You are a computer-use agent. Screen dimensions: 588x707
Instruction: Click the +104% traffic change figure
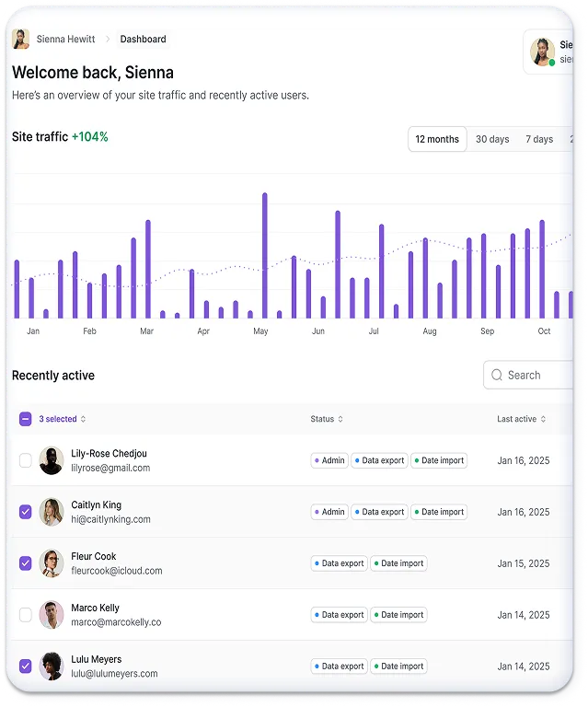coord(89,136)
